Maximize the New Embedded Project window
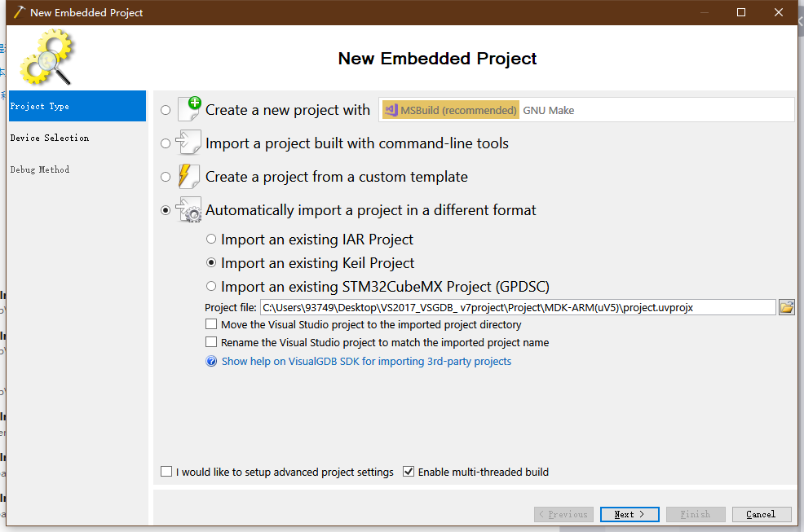 point(741,12)
